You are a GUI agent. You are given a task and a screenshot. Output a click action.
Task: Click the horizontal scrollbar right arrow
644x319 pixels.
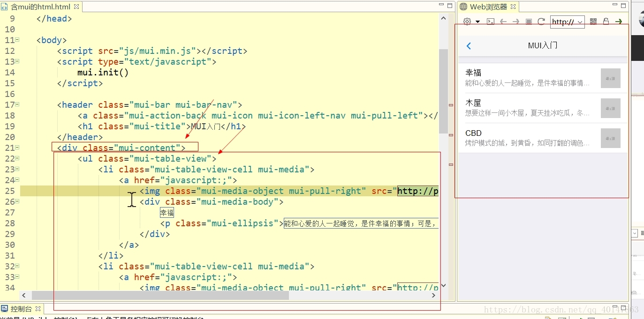click(434, 295)
